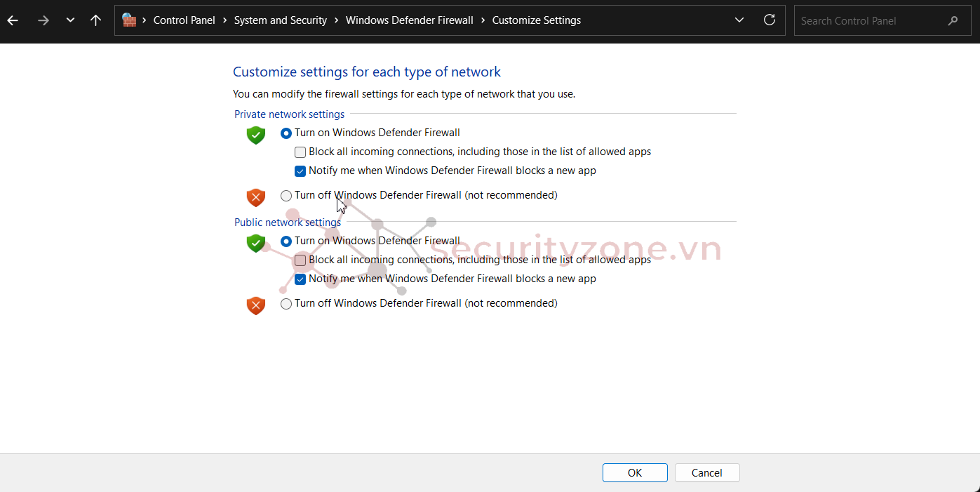Viewport: 980px width, 492px height.
Task: Click the Public network settings heading
Action: [x=288, y=222]
